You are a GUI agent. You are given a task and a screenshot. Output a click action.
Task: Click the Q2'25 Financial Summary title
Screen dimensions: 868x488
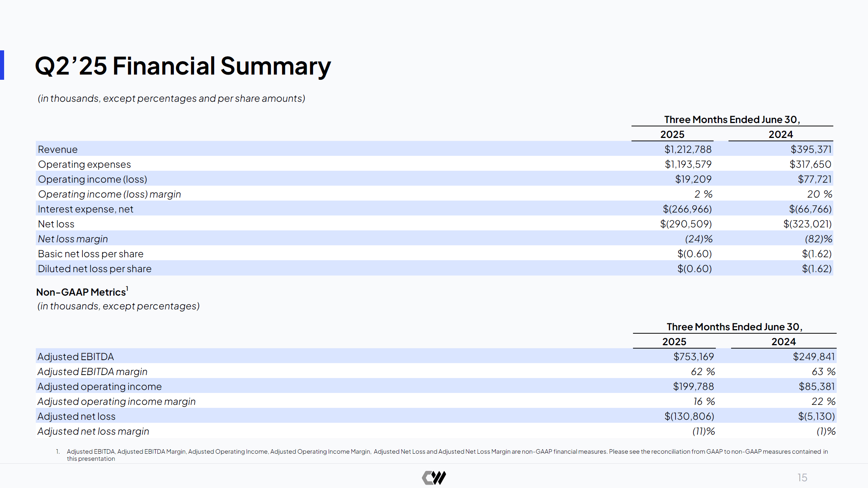click(x=183, y=66)
